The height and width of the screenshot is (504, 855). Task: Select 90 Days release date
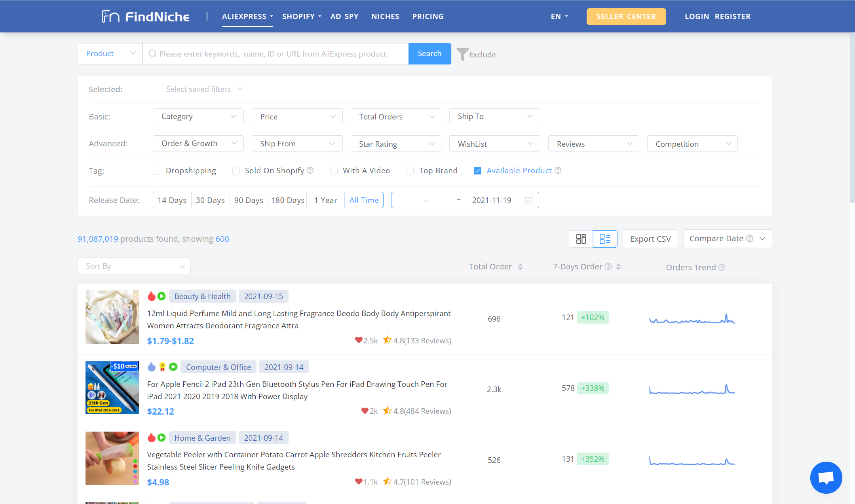[x=249, y=200]
